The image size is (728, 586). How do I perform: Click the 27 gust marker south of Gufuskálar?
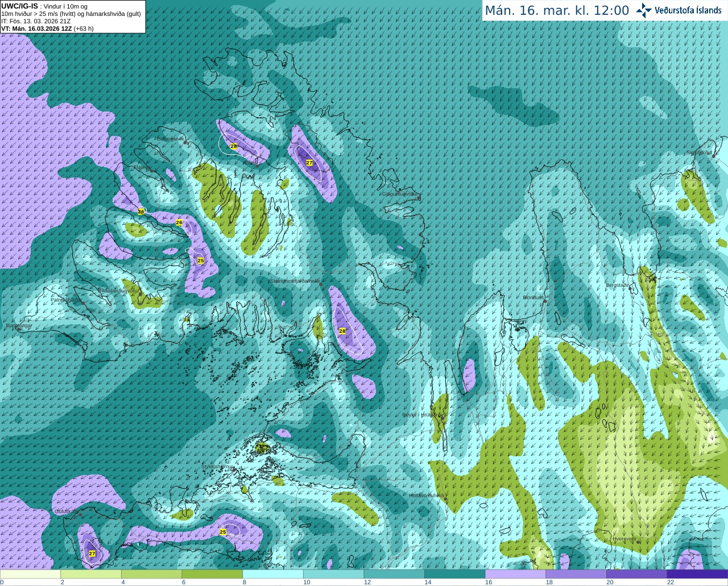[x=92, y=554]
